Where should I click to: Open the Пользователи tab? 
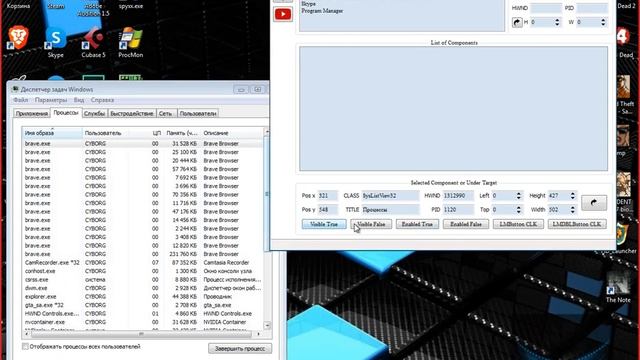point(198,113)
